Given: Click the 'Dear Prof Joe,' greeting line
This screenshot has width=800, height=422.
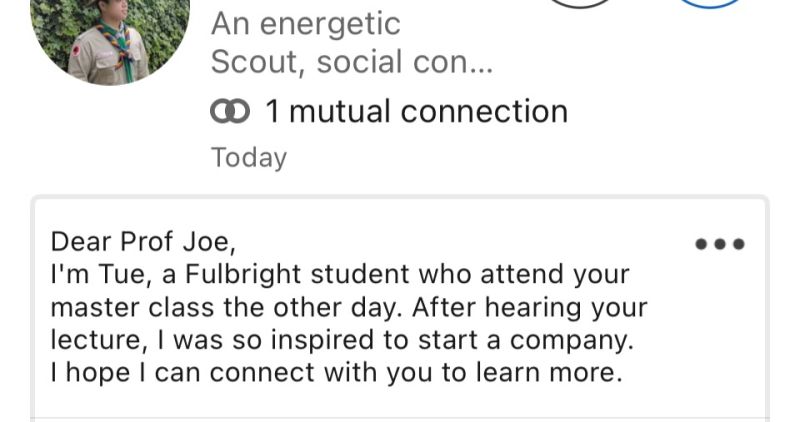Looking at the screenshot, I should tap(143, 241).
